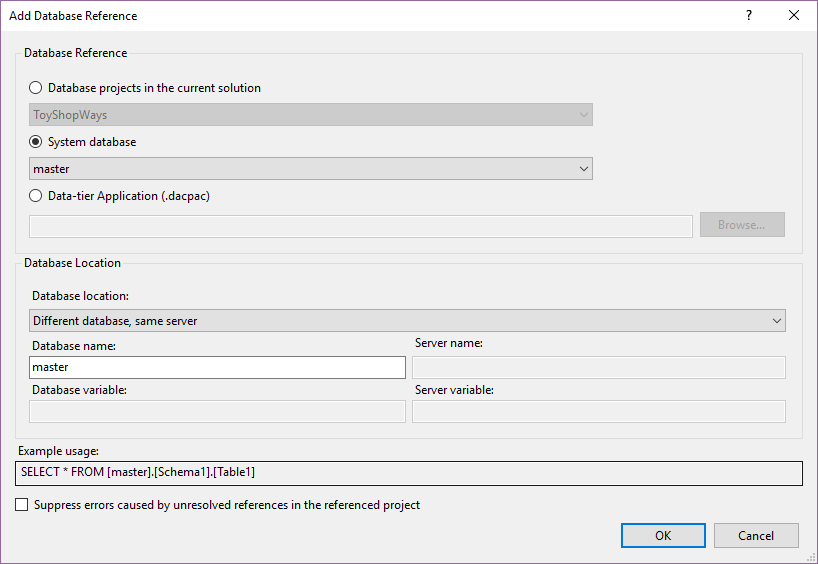This screenshot has height=564, width=818.
Task: Click the Server variable input field
Action: 598,411
